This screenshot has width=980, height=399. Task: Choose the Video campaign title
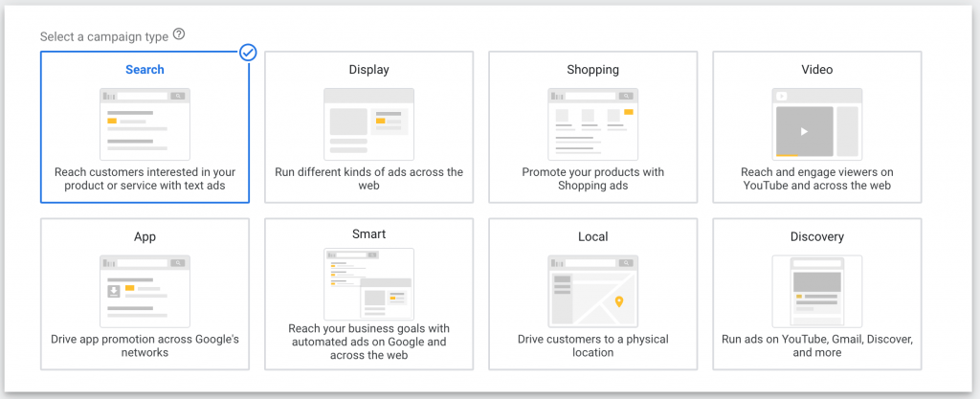(x=817, y=70)
